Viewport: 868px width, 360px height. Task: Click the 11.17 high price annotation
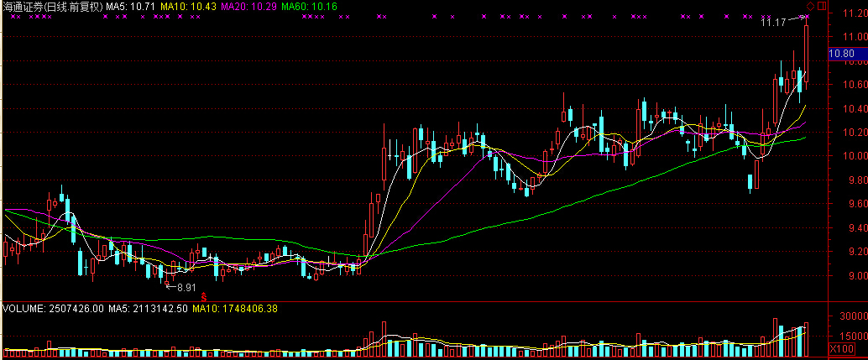tap(773, 23)
